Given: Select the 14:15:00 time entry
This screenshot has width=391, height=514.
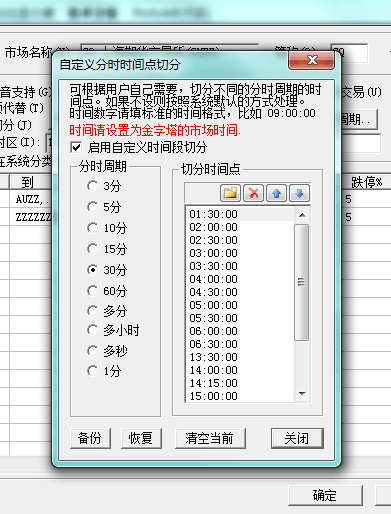Looking at the screenshot, I should (x=240, y=383).
